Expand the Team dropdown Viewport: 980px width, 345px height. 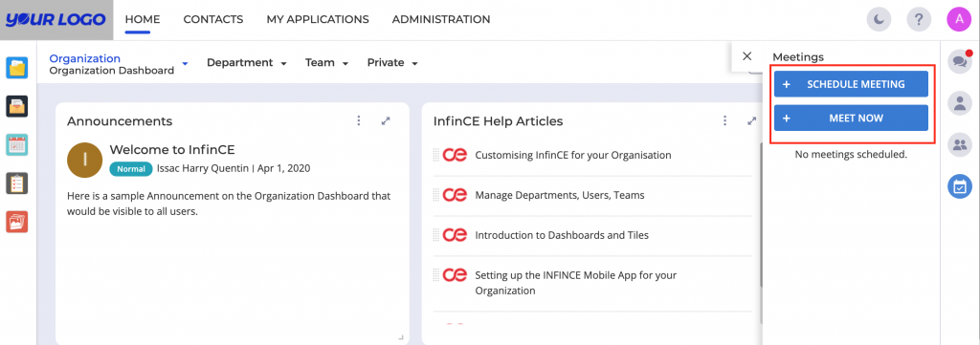click(x=326, y=63)
